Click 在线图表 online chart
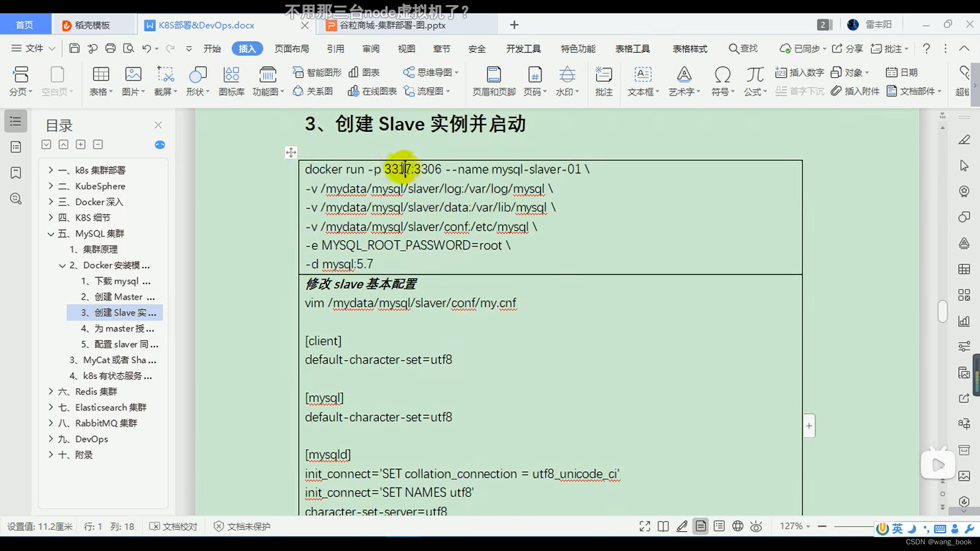This screenshot has width=980, height=551. point(372,91)
